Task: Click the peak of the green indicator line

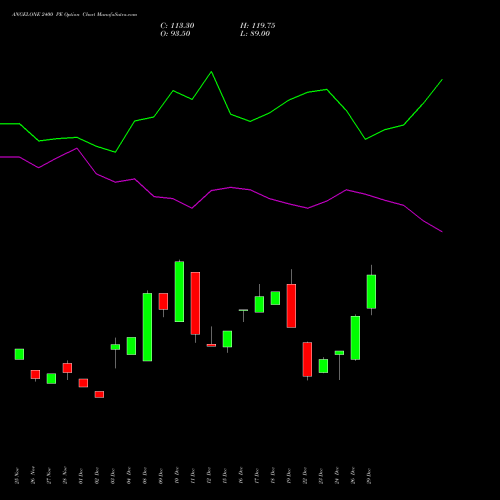Action: click(x=211, y=72)
